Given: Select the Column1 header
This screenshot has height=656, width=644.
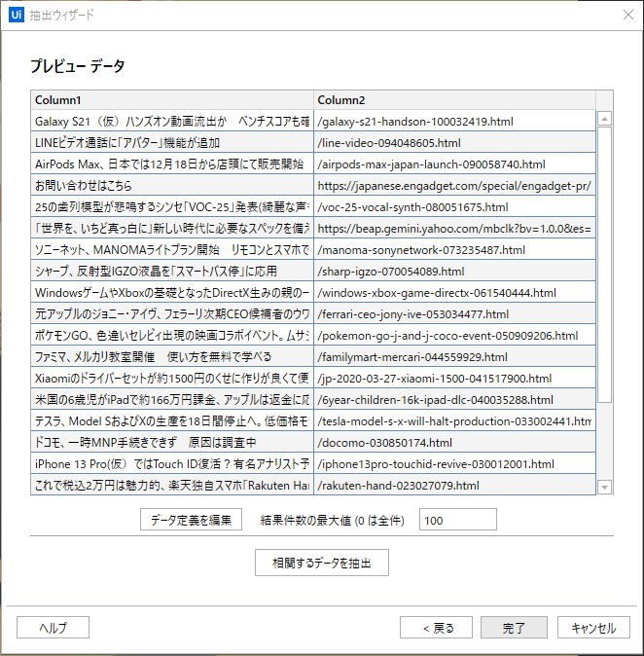Looking at the screenshot, I should 172,100.
